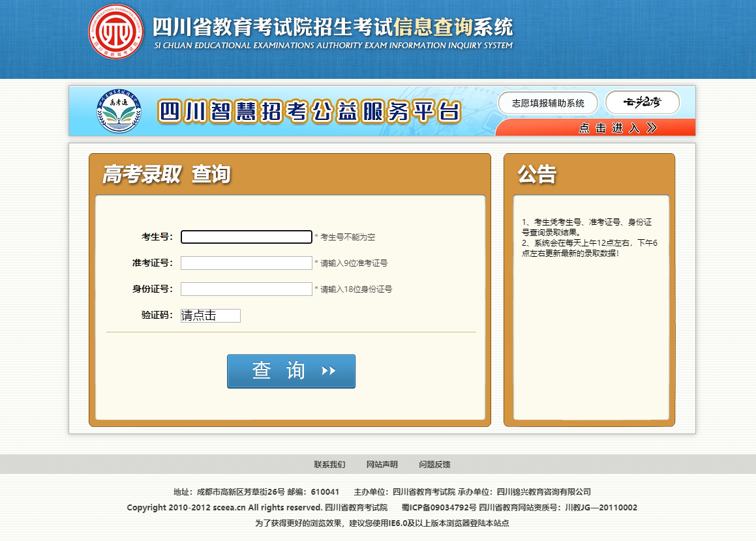Click the 四川省教育考试院 header title text
The width and height of the screenshot is (756, 541).
(333, 27)
